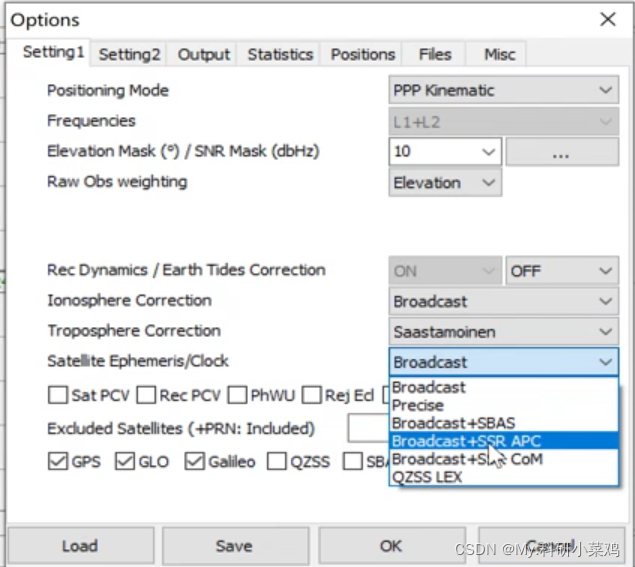Uncheck the GLO checkbox
This screenshot has height=567, width=635.
point(125,461)
